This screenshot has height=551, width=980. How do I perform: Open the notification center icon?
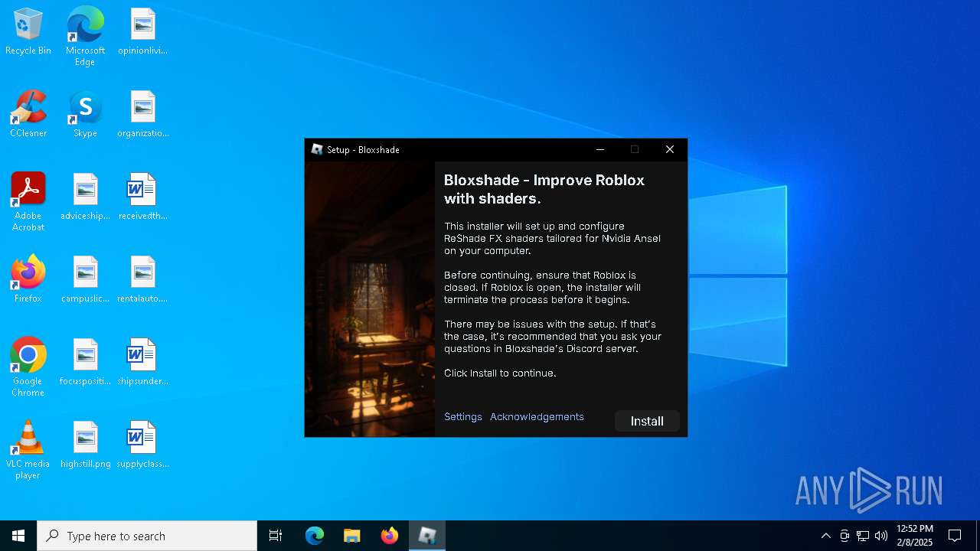tap(955, 536)
